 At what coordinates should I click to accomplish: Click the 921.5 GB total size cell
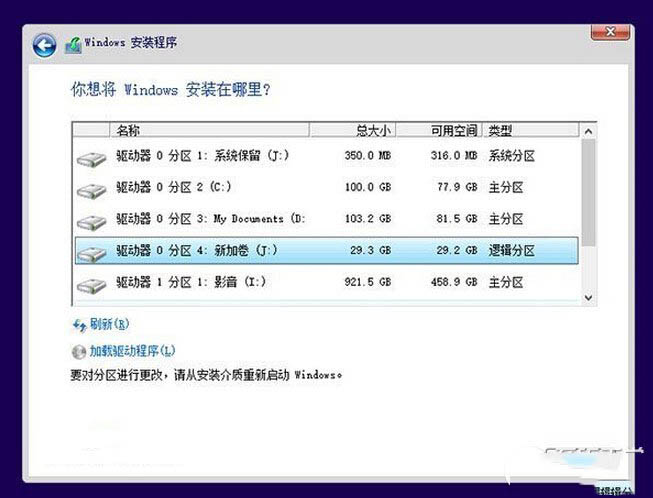(368, 282)
